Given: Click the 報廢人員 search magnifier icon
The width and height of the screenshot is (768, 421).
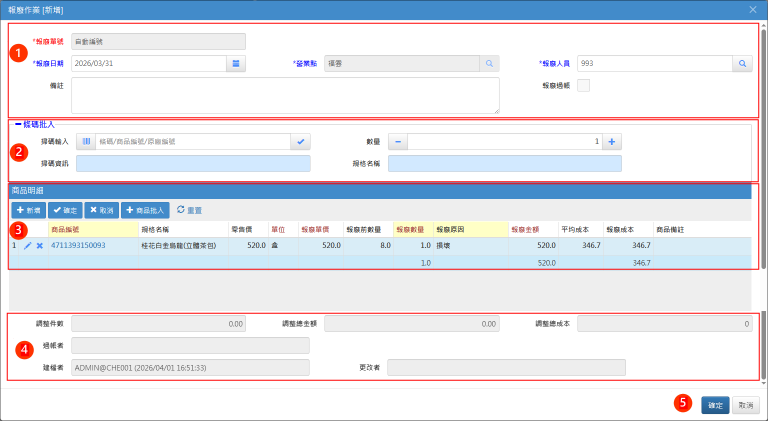Looking at the screenshot, I should [x=743, y=63].
